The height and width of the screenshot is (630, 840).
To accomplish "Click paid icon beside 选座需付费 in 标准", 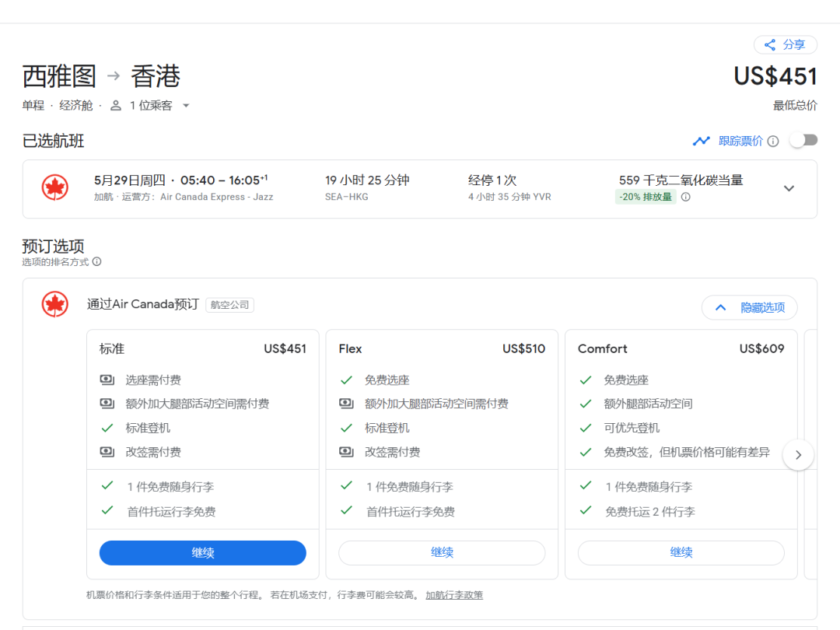I will tap(107, 380).
